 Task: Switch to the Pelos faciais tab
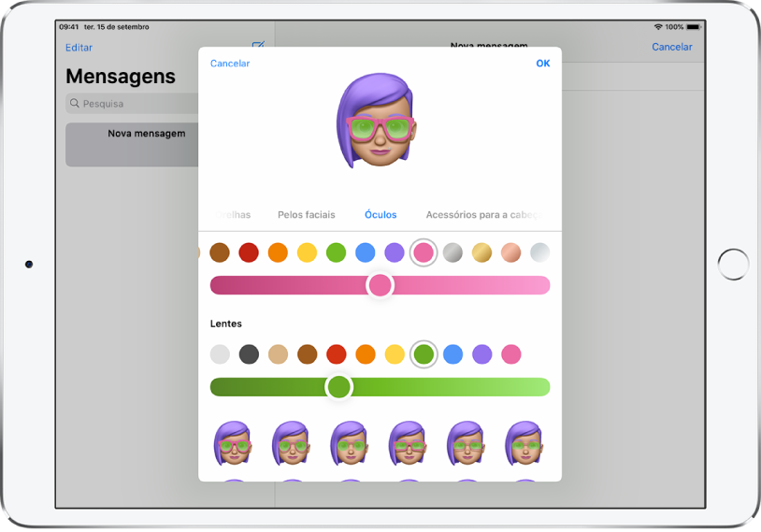point(307,214)
